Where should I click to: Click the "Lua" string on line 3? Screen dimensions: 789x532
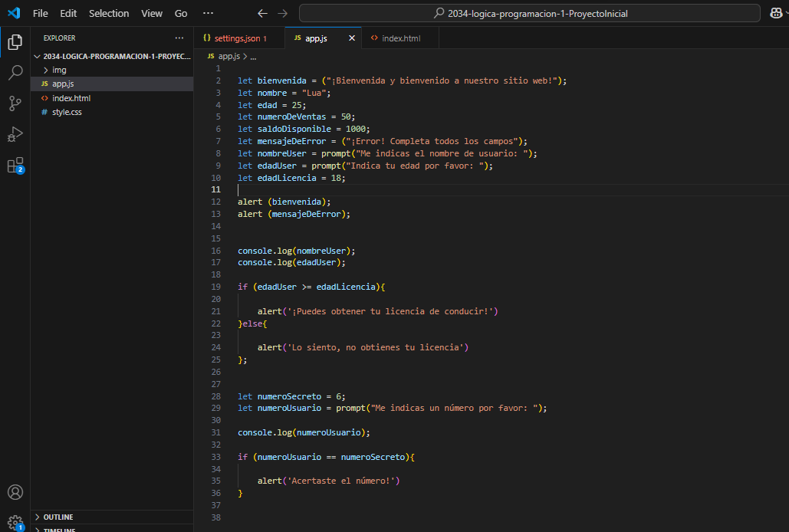click(314, 93)
